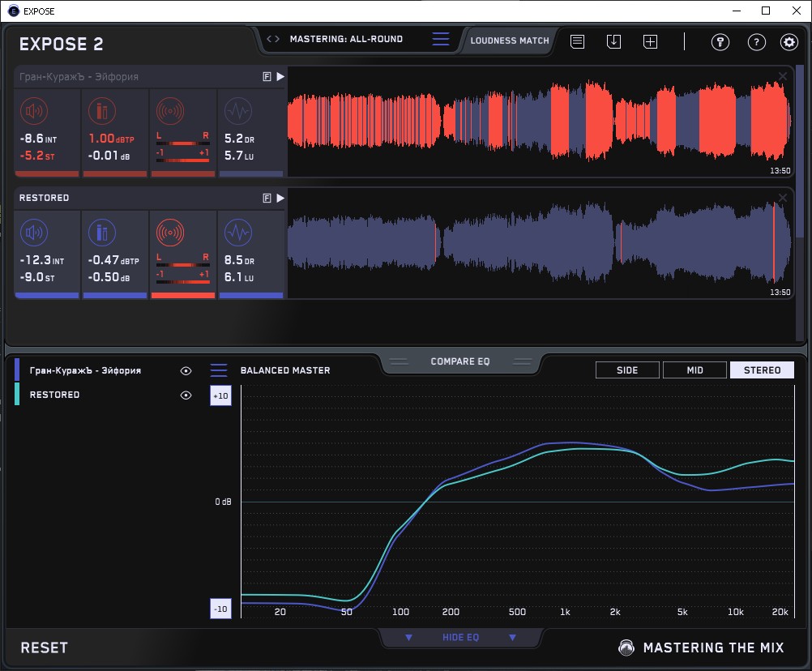
Task: Click the export/download icon in toolbar
Action: coord(613,41)
